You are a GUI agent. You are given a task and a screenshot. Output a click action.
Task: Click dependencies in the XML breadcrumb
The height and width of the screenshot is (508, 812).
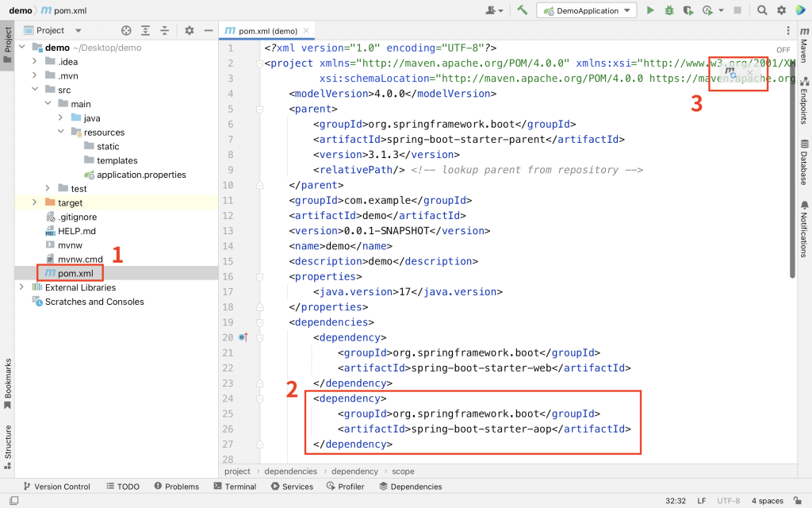[x=290, y=471]
